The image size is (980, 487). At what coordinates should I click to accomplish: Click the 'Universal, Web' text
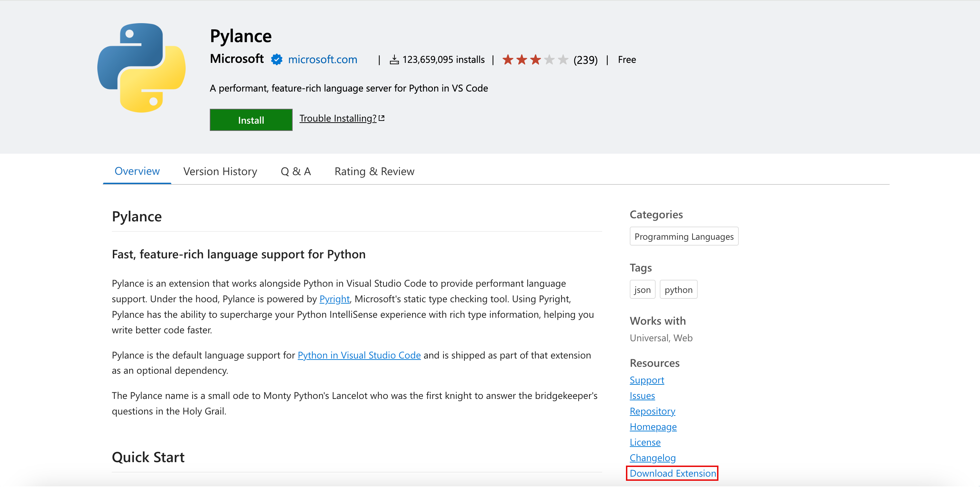point(661,338)
